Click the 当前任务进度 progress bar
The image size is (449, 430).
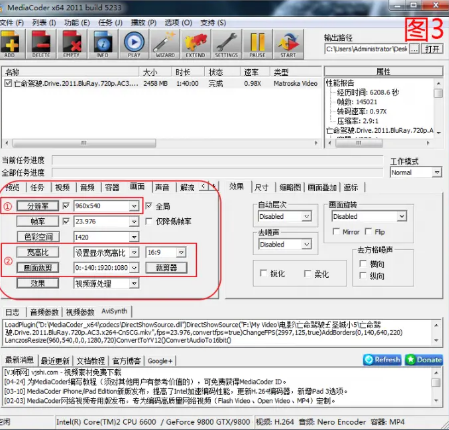tap(217, 160)
